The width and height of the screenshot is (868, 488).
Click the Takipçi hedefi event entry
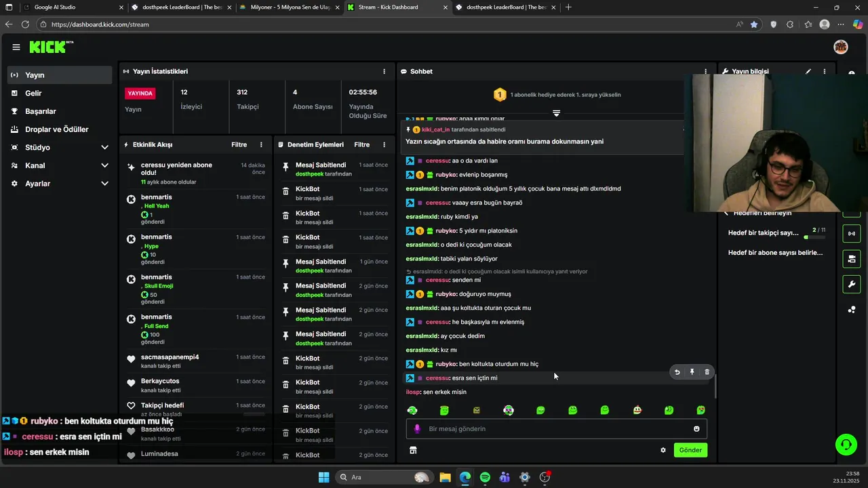click(x=197, y=409)
